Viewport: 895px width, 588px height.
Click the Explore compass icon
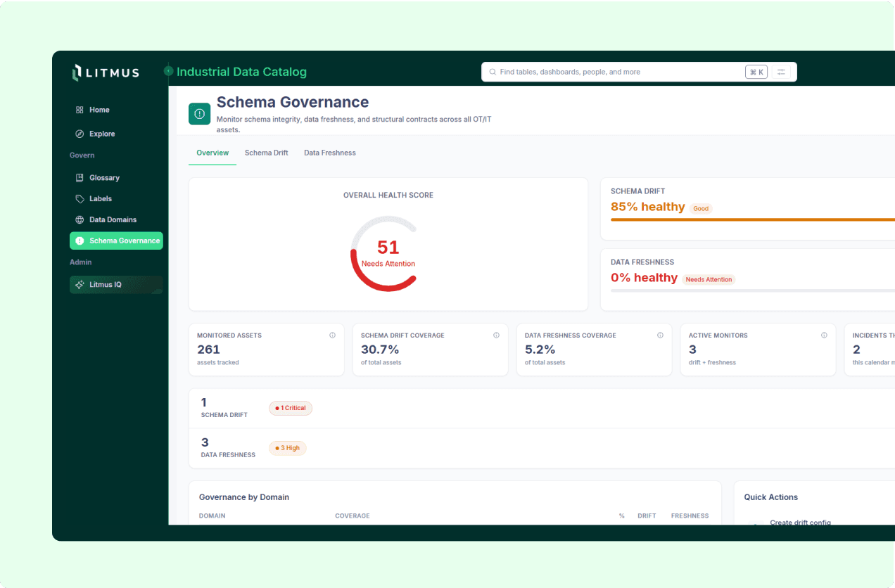80,134
